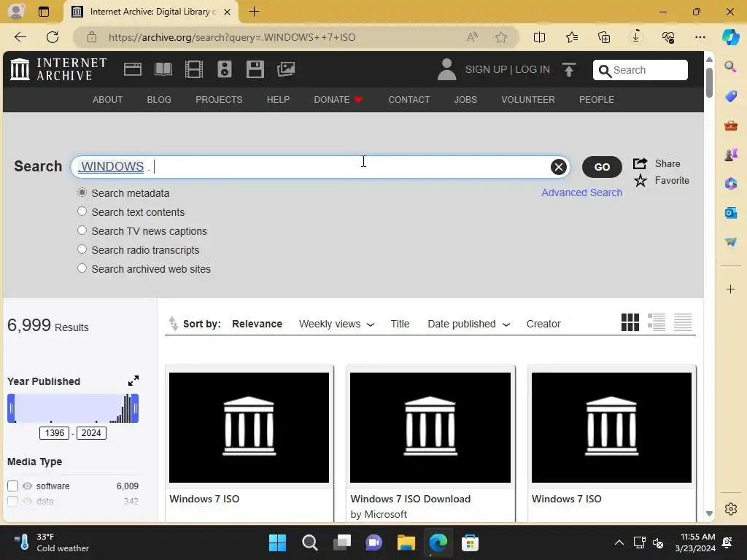Click the main search query field
747x560 pixels.
(x=320, y=167)
